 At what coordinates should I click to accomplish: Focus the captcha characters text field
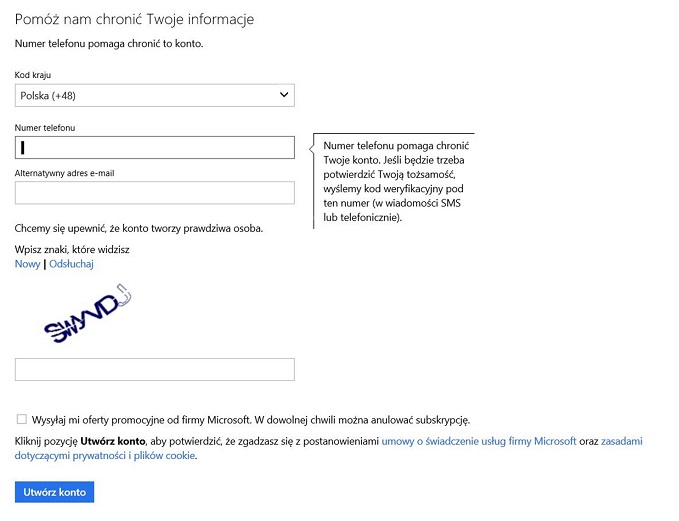[x=155, y=370]
